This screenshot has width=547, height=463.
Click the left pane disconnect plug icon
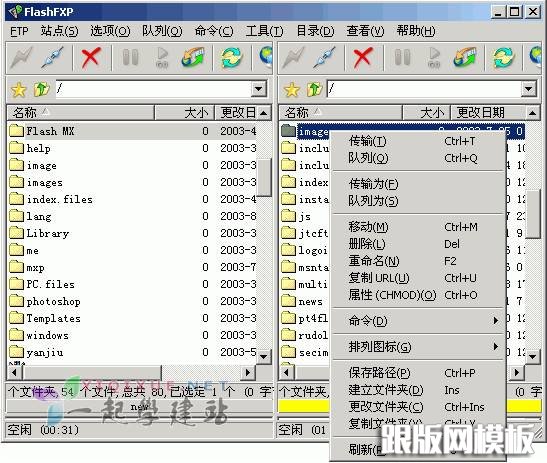(x=52, y=58)
